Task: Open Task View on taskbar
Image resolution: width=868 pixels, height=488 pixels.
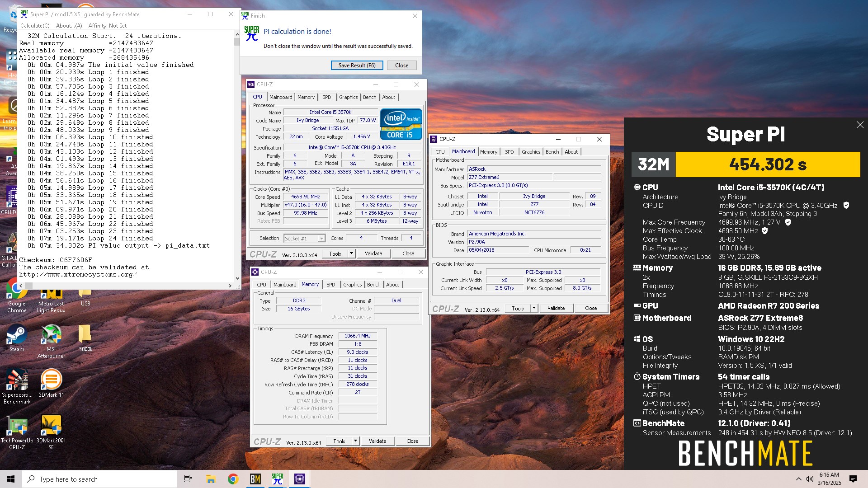Action: (x=188, y=479)
